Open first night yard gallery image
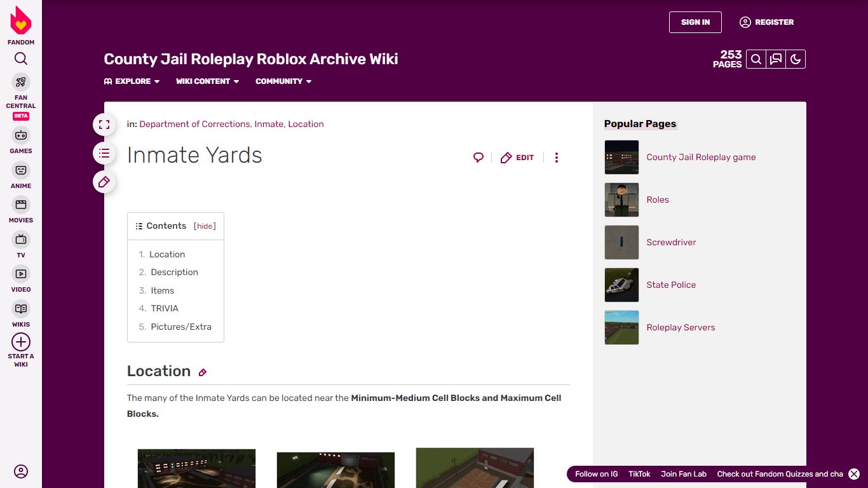This screenshot has width=868, height=488. [197, 468]
